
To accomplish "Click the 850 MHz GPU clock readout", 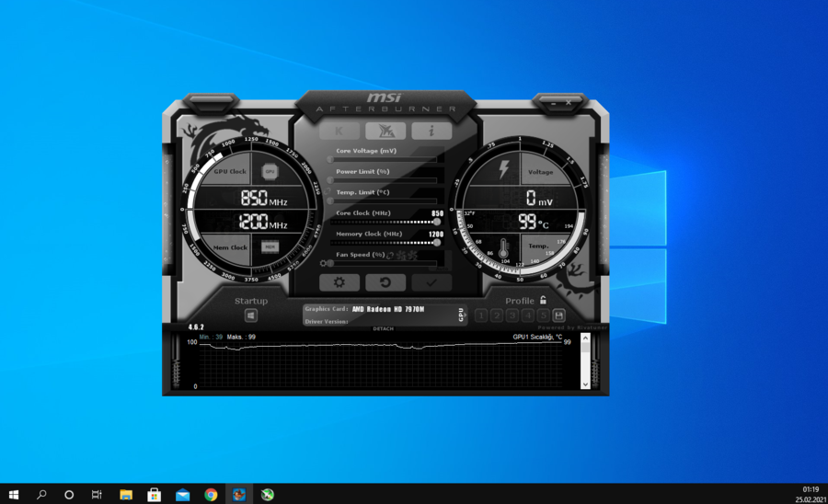I will pyautogui.click(x=264, y=199).
